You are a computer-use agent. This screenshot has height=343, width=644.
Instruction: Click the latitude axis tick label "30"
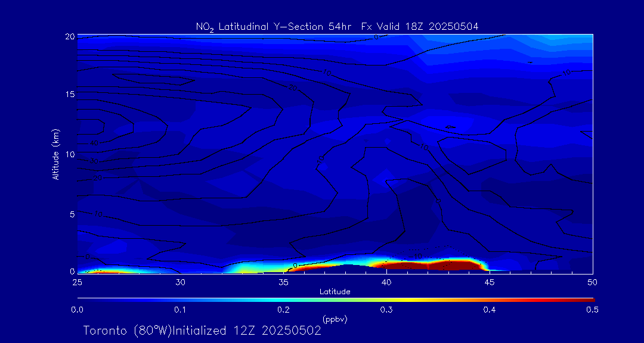click(180, 282)
